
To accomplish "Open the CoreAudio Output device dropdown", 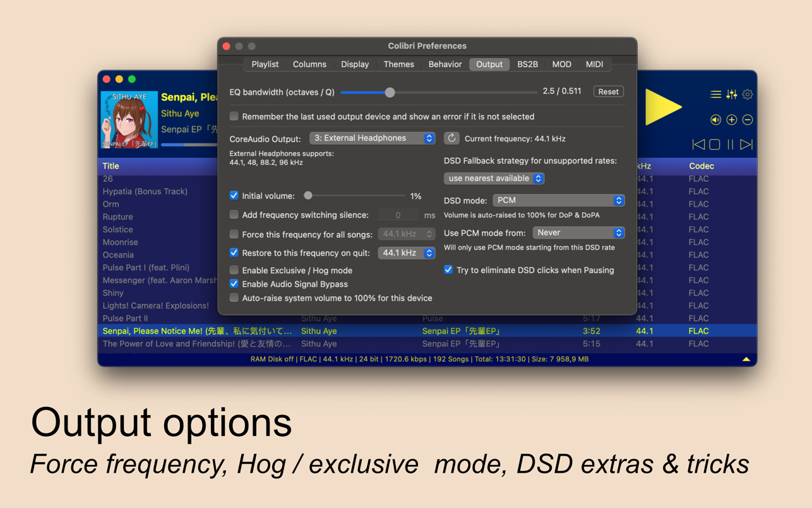I will pos(372,138).
